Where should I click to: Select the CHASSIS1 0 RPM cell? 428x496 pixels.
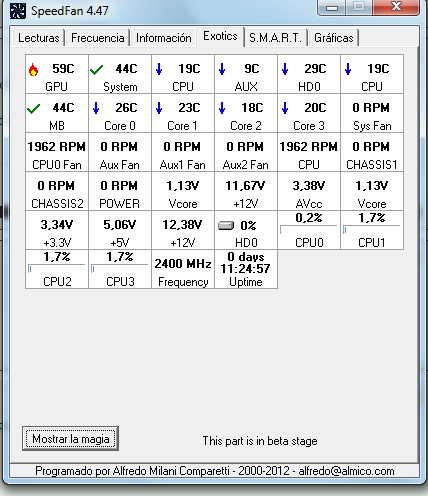[372, 152]
